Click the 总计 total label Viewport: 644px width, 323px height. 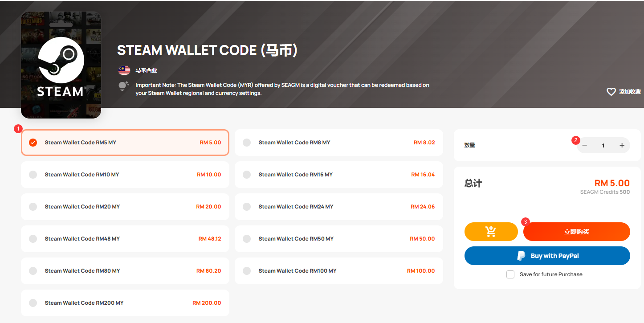[473, 183]
